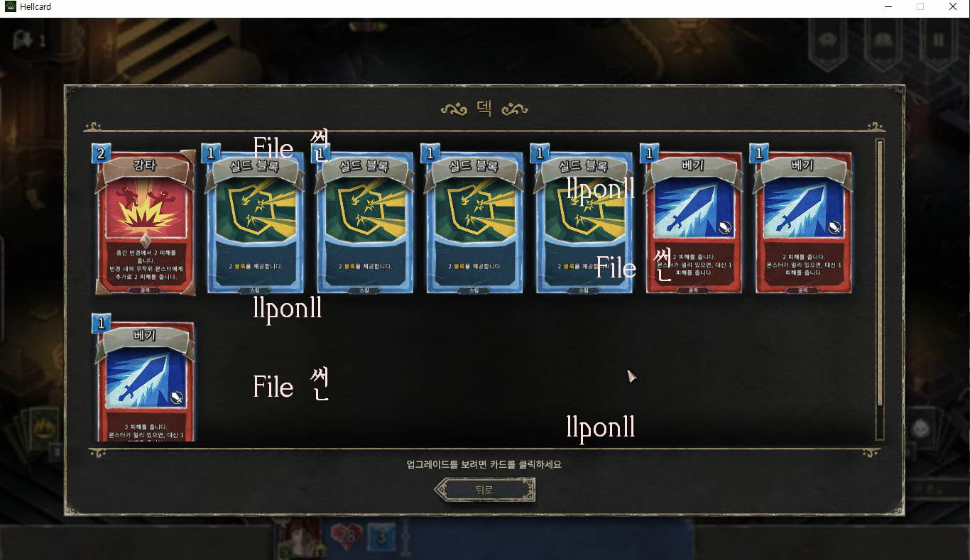Click the shield artwork of first 실드 블록
Image resolution: width=970 pixels, height=560 pixels.
click(255, 209)
